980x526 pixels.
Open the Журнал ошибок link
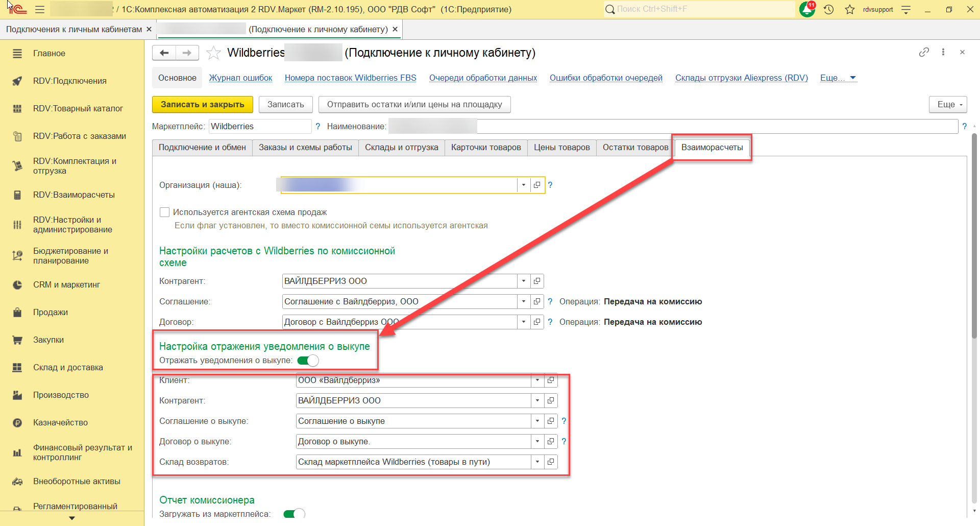pyautogui.click(x=240, y=78)
